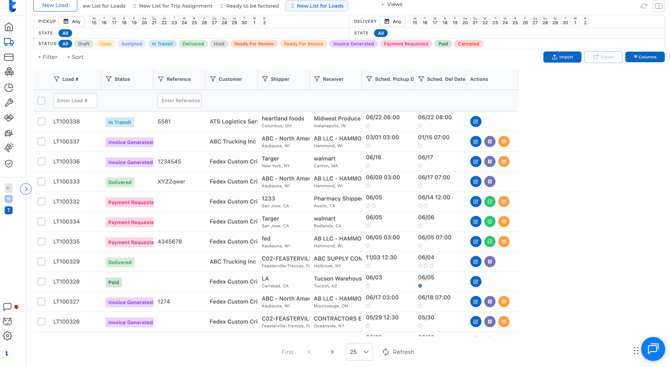This screenshot has width=670, height=367.
Task: Click purple action icon for LT100337
Action: tap(490, 141)
